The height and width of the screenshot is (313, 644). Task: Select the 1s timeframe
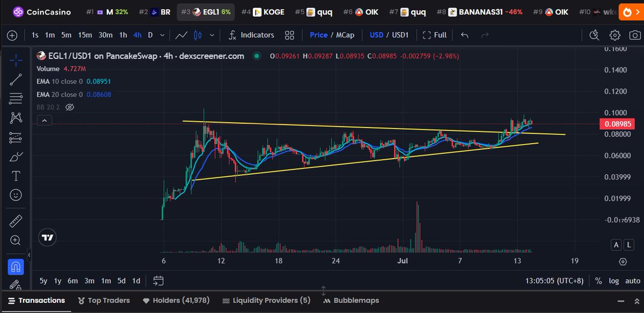point(35,35)
